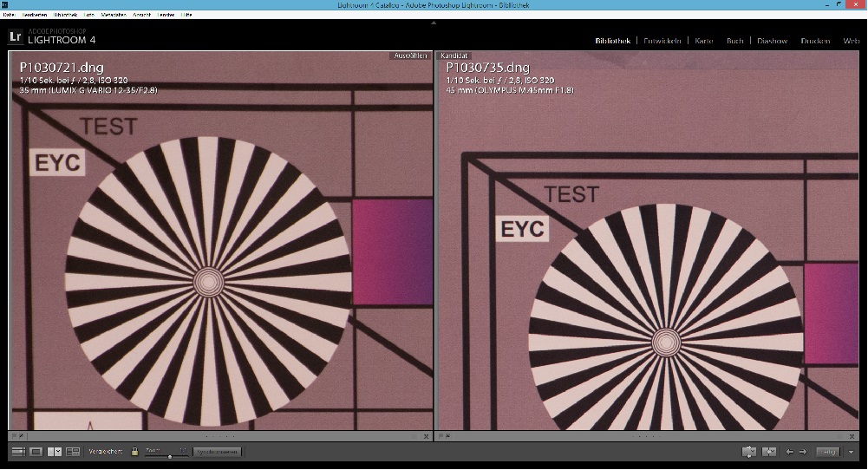Close the right Kandidat image pane
868x470 pixels.
point(853,436)
